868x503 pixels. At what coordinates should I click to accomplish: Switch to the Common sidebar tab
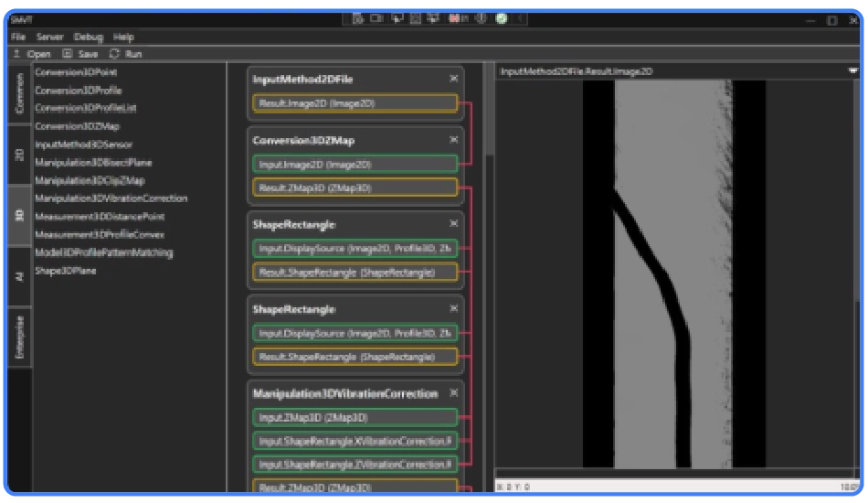[19, 93]
